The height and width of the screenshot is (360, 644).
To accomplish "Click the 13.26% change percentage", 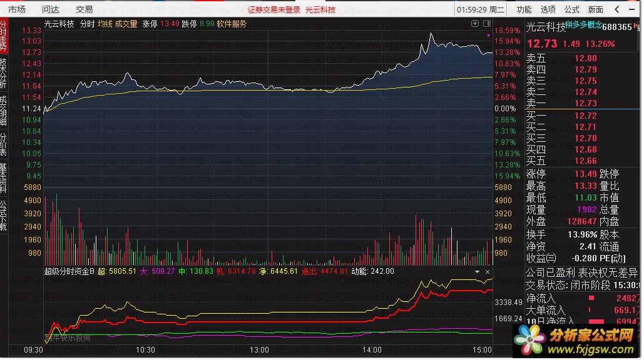I will 600,44.
